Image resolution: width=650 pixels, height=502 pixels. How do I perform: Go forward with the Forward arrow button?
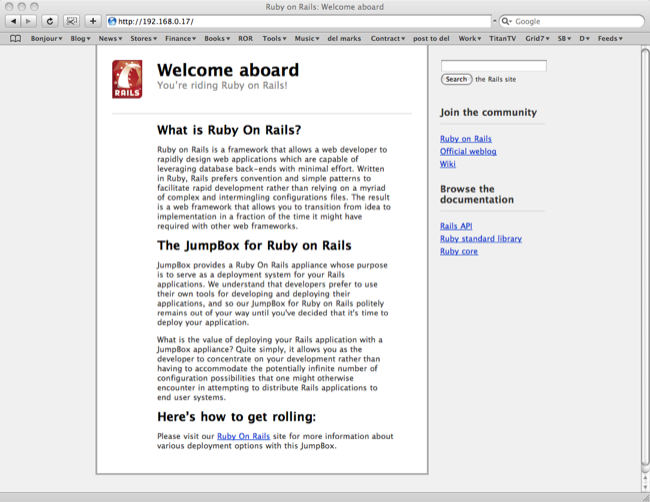[x=28, y=21]
